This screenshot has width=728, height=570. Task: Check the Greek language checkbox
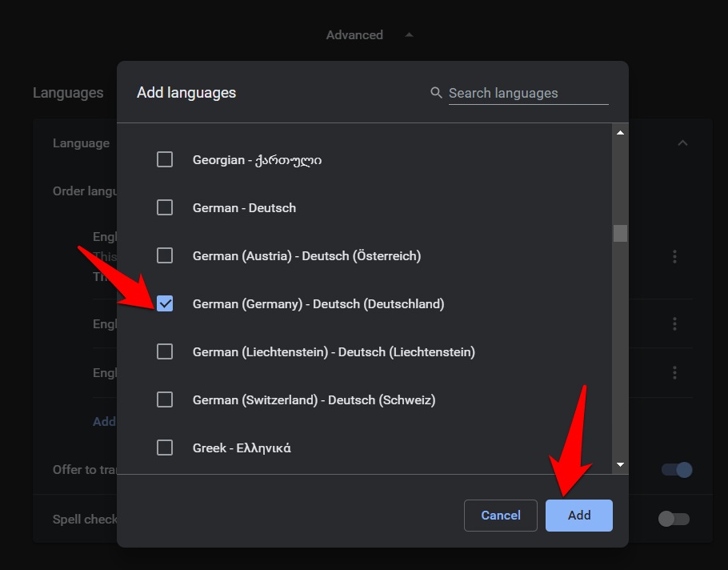[x=165, y=448]
